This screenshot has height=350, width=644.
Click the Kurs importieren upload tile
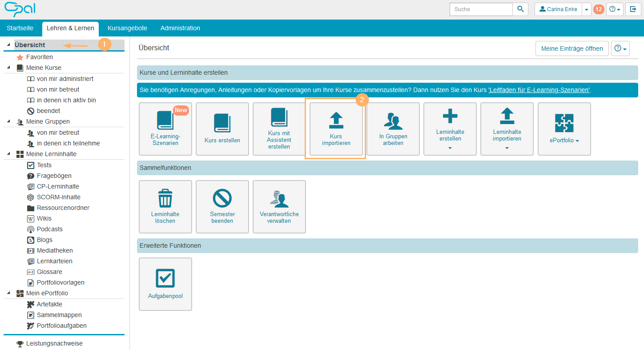coord(336,129)
